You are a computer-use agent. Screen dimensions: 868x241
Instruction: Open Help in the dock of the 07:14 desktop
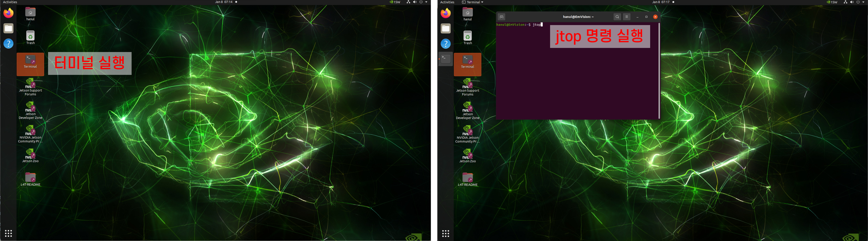pyautogui.click(x=8, y=43)
